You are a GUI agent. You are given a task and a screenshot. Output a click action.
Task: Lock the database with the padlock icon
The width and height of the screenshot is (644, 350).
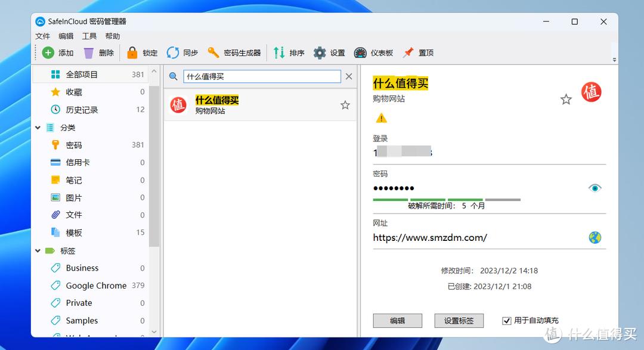coord(132,53)
